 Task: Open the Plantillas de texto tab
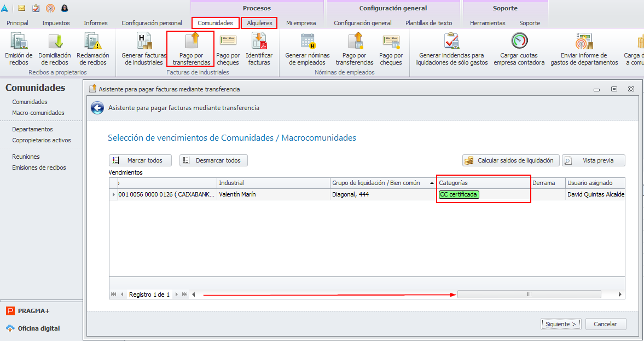(429, 23)
